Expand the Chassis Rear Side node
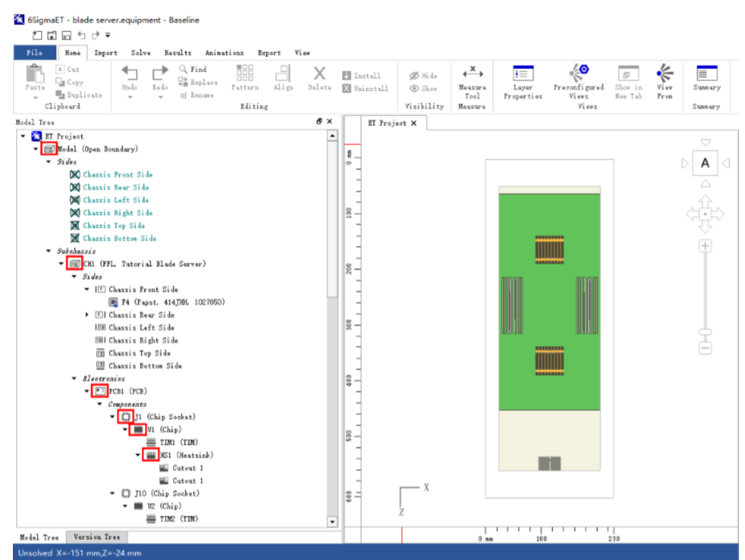 tap(87, 314)
